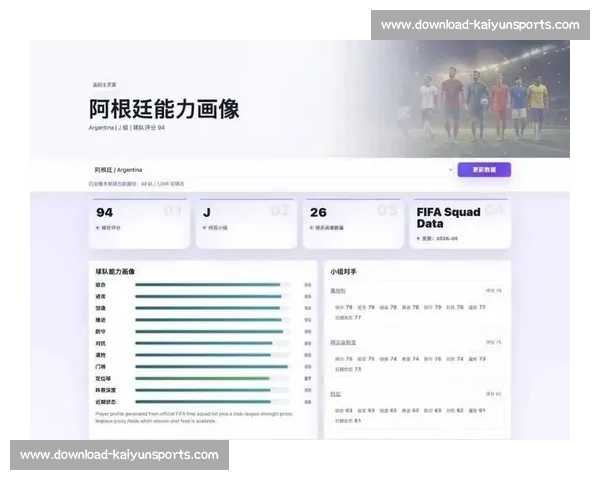Click the 近期状态 61 value under 约旦

click(348, 421)
